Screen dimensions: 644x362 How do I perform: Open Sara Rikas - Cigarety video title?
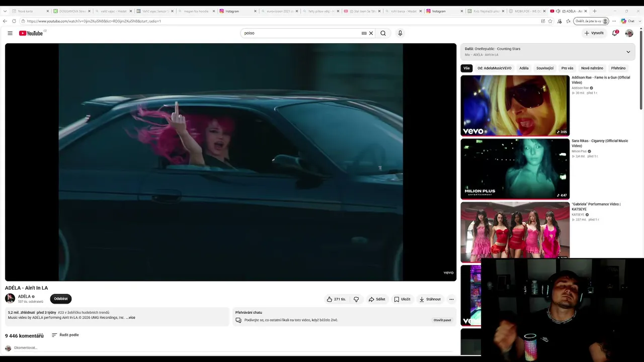[x=600, y=143]
